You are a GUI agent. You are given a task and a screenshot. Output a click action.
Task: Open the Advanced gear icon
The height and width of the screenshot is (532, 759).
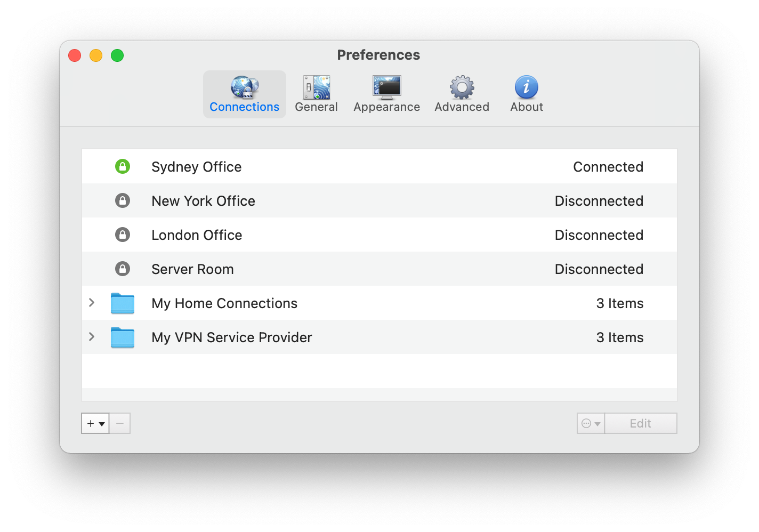462,87
